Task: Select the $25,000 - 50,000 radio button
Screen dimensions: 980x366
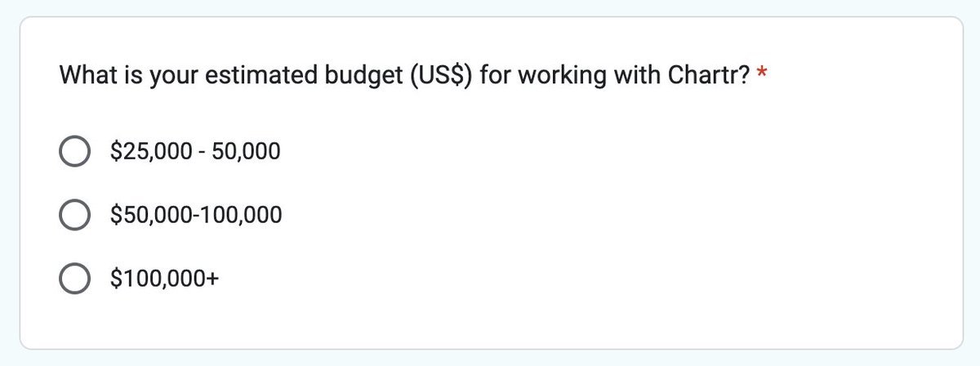Action: (x=75, y=151)
